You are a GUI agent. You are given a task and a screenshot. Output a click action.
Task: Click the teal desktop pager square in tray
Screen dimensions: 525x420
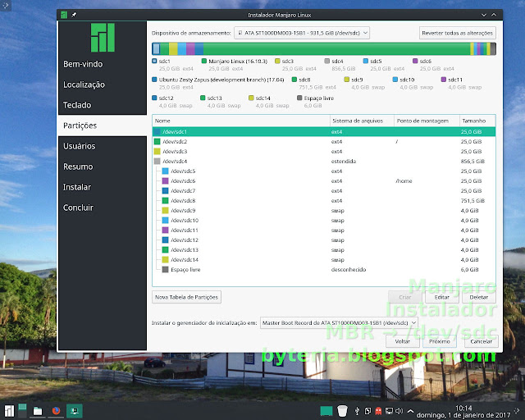coord(326,411)
